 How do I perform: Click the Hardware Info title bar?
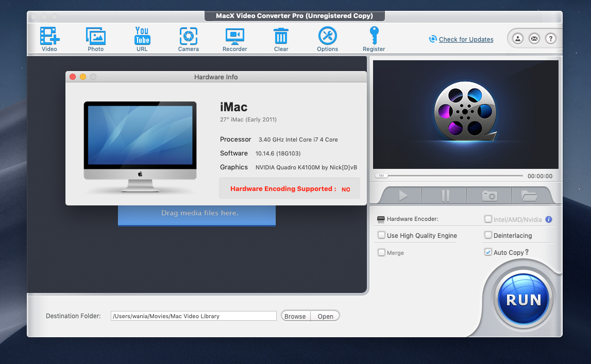[x=216, y=77]
